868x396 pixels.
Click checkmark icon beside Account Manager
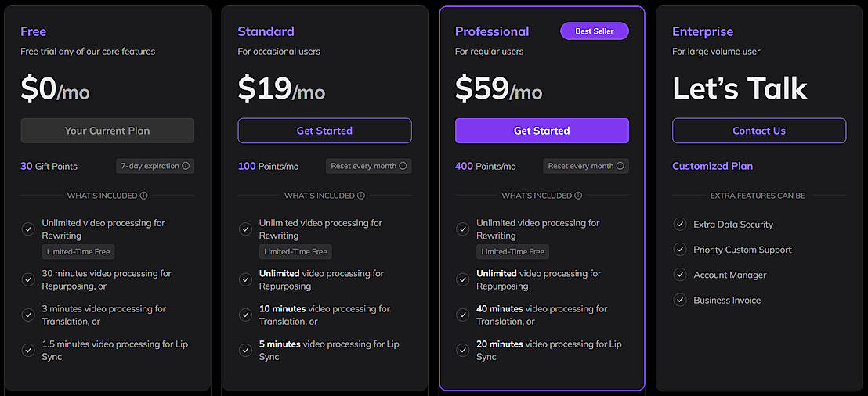(679, 275)
